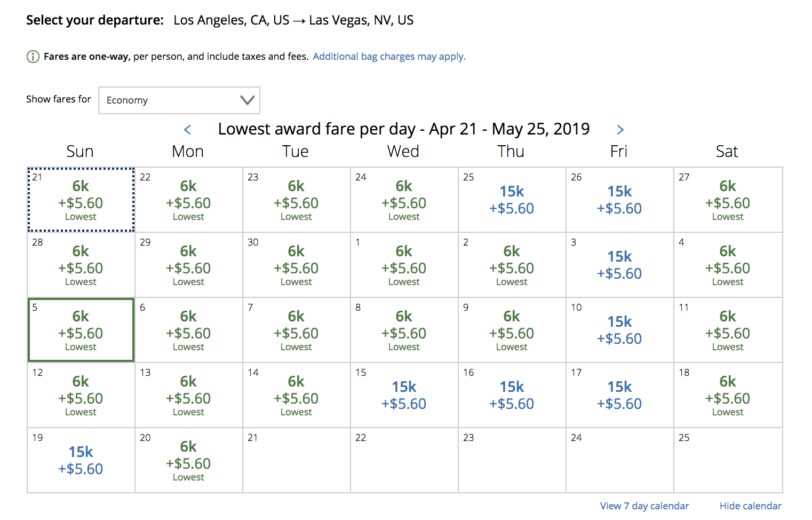Go to previous month with left chevron

coord(187,130)
